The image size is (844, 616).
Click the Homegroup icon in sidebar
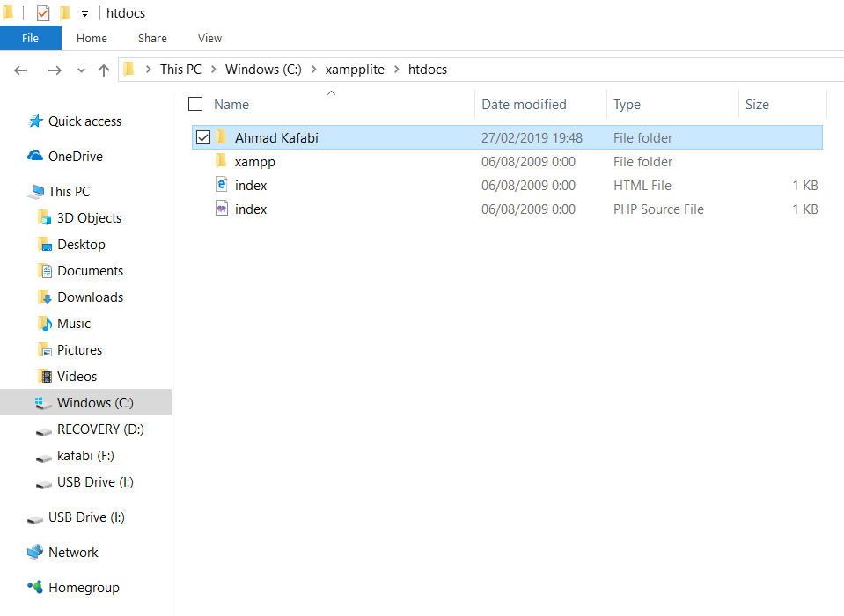[35, 587]
